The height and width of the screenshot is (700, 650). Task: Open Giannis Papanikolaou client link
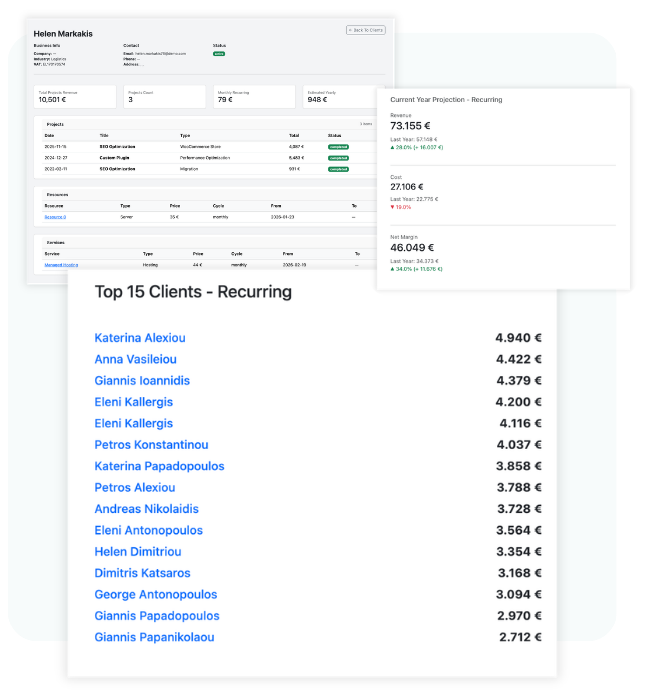click(154, 638)
